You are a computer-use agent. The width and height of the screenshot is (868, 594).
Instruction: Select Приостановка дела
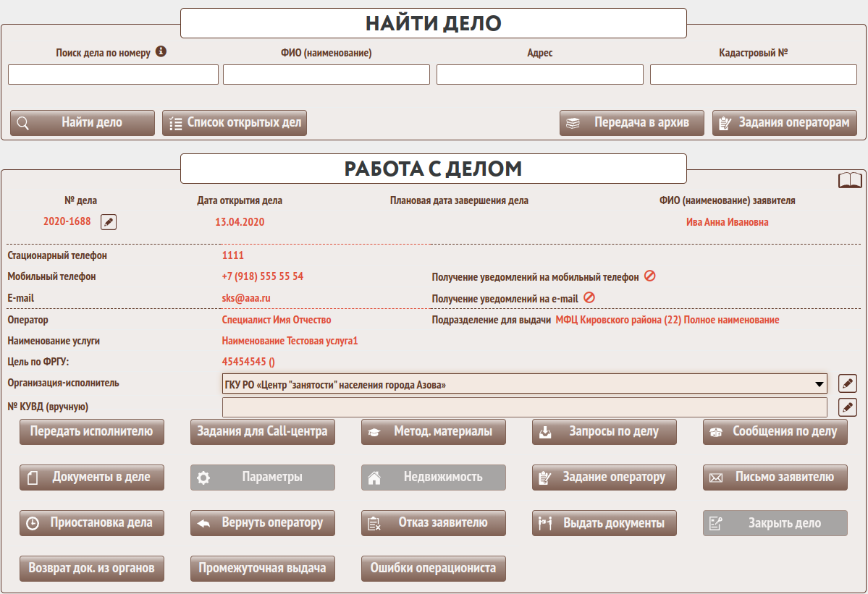[x=92, y=523]
